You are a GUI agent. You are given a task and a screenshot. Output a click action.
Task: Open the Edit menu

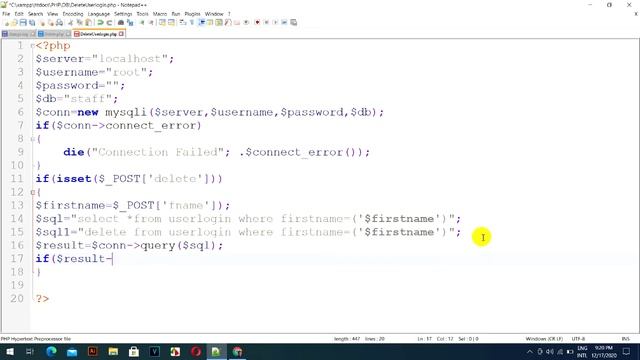click(x=19, y=14)
